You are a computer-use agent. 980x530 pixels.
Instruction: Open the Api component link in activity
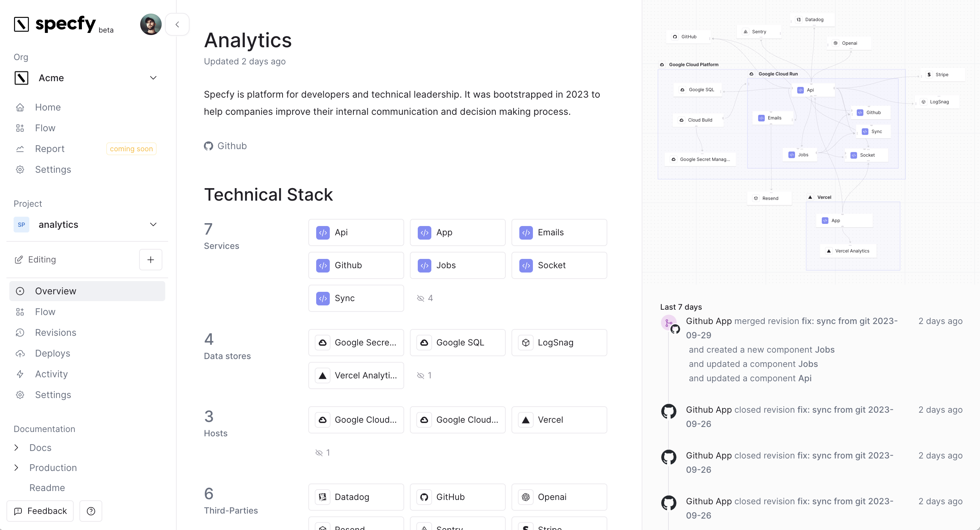805,378
